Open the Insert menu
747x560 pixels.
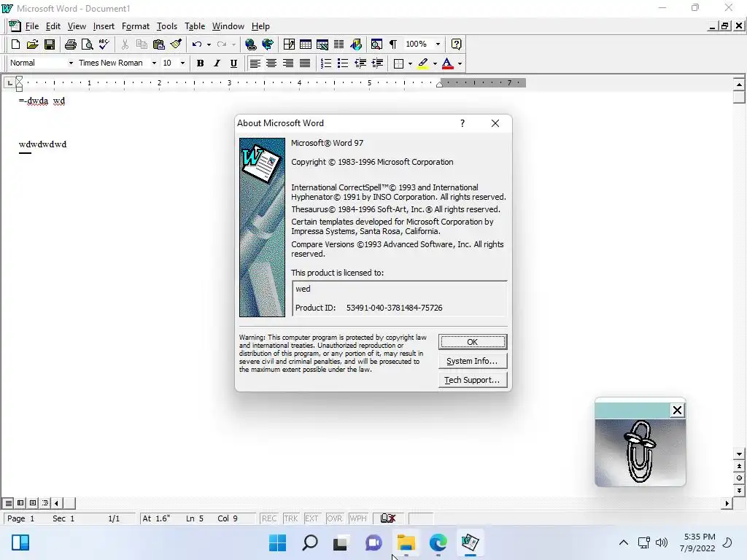[104, 26]
